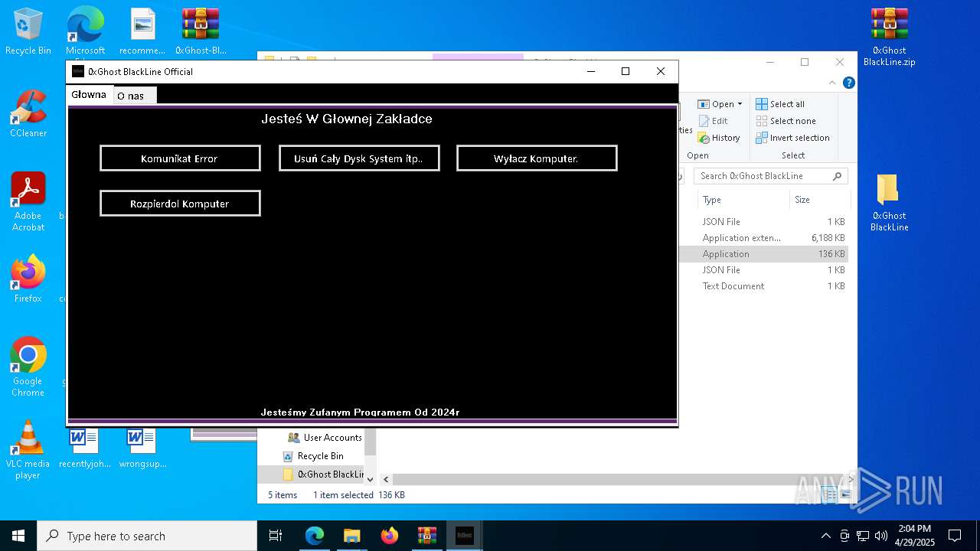This screenshot has width=980, height=551.
Task: Click History in the Explorer ribbon
Action: 719,138
